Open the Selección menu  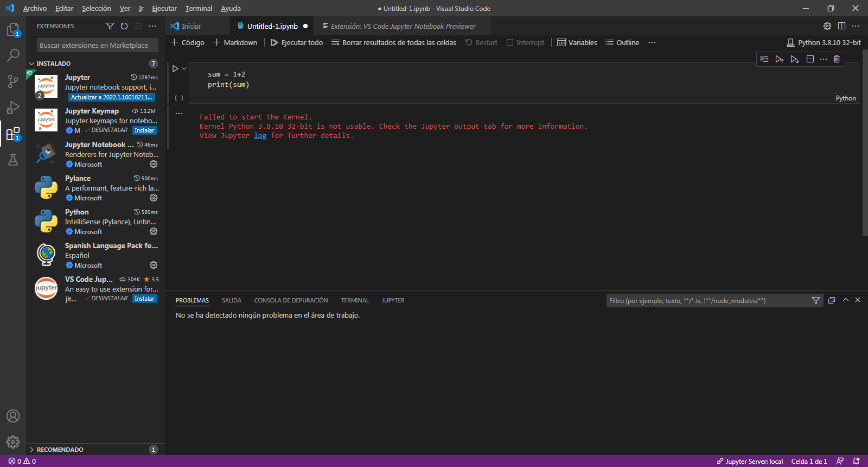click(x=96, y=8)
